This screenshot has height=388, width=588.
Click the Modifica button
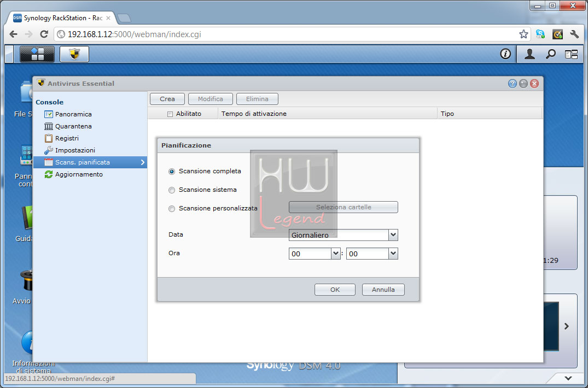click(x=211, y=99)
